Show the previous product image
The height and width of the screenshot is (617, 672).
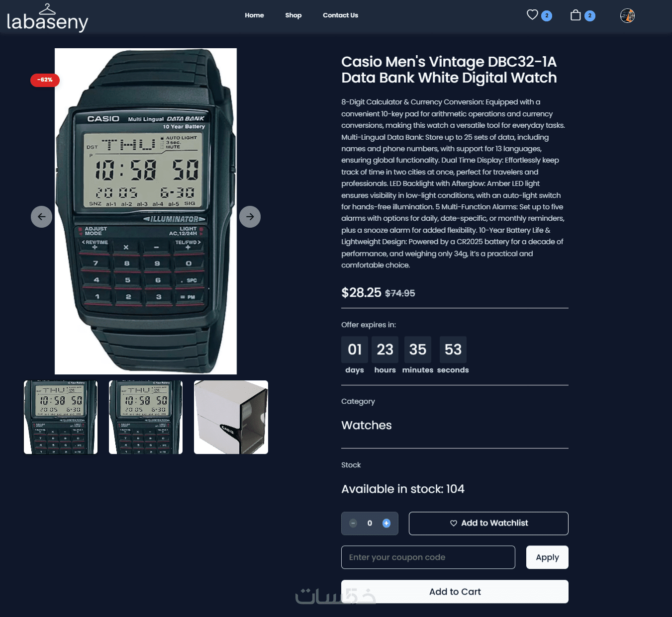[42, 217]
